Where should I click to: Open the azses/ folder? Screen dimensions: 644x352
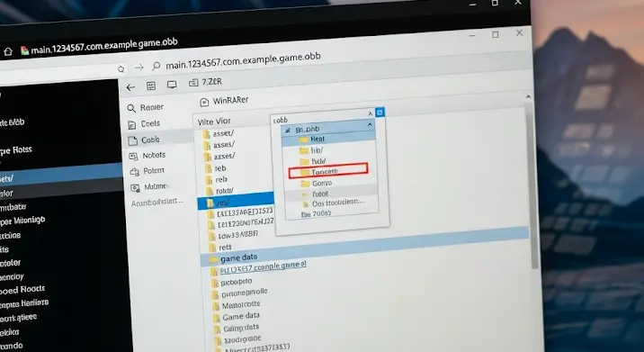219,157
